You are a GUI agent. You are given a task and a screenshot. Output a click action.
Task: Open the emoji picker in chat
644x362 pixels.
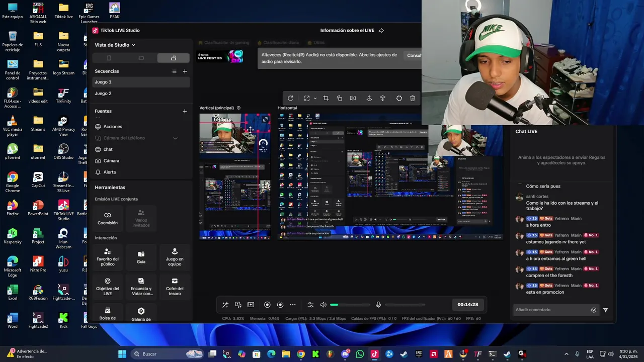click(594, 310)
